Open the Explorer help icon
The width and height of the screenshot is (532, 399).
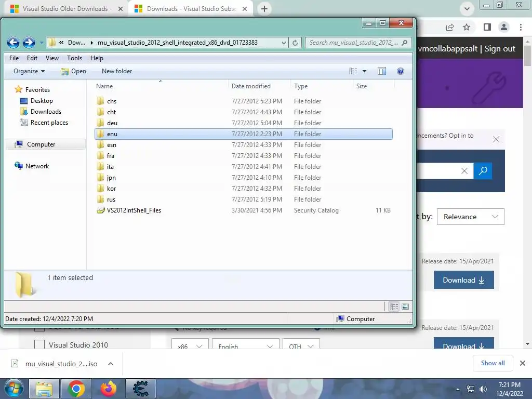pyautogui.click(x=401, y=71)
